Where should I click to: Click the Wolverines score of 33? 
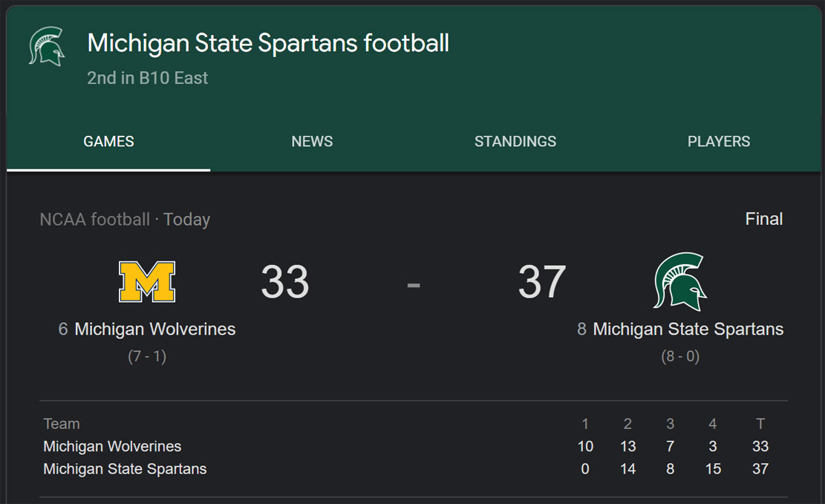tap(284, 282)
